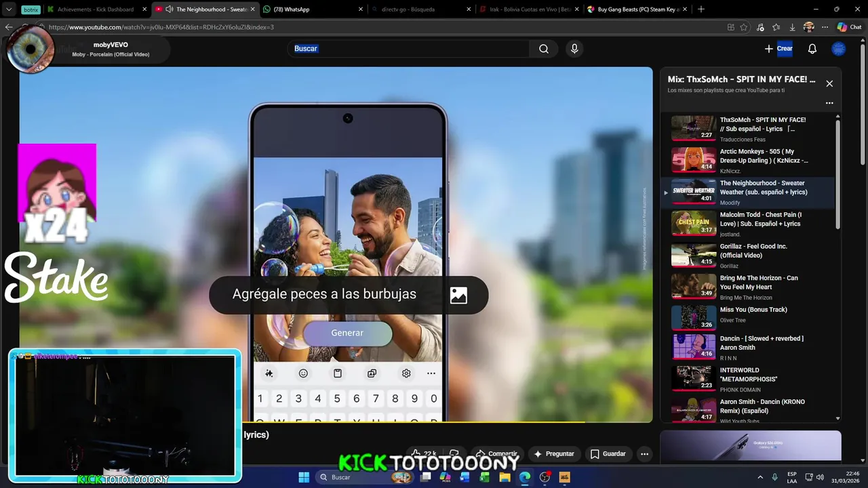This screenshot has height=488, width=868.
Task: Click the Compartir share button
Action: [496, 454]
